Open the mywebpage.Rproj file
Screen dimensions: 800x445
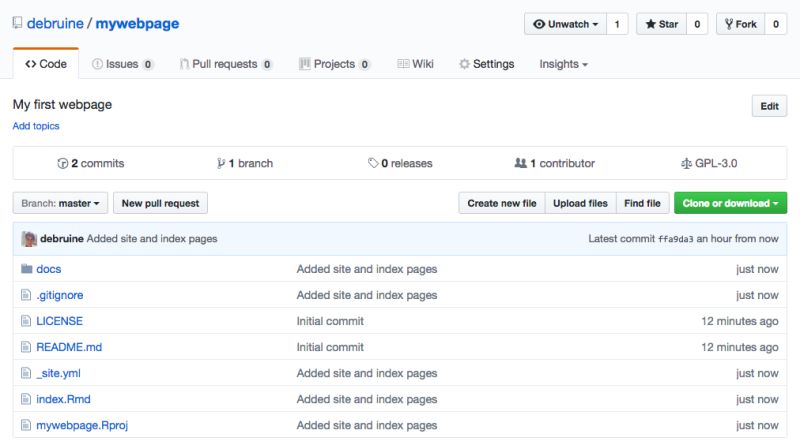[x=82, y=425]
